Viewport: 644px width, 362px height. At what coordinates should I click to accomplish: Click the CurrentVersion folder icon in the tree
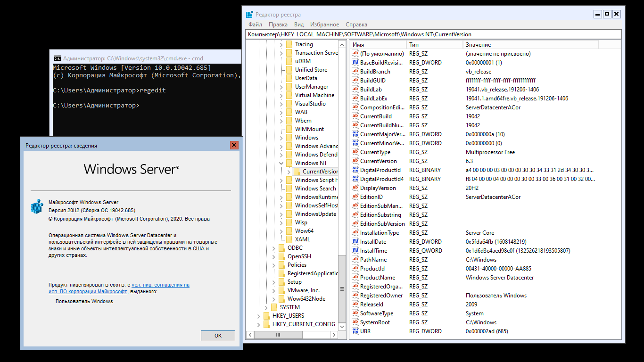tap(297, 172)
